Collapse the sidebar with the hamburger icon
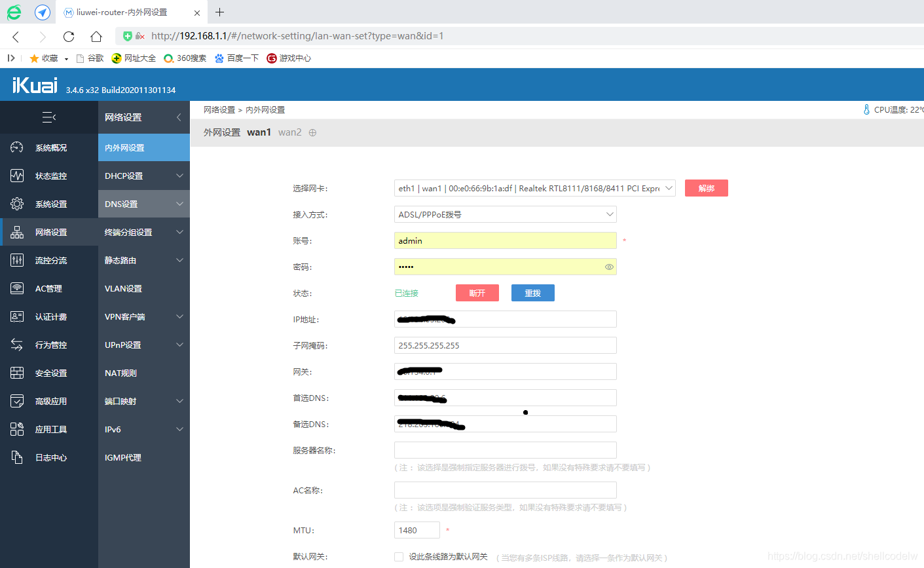 49,117
